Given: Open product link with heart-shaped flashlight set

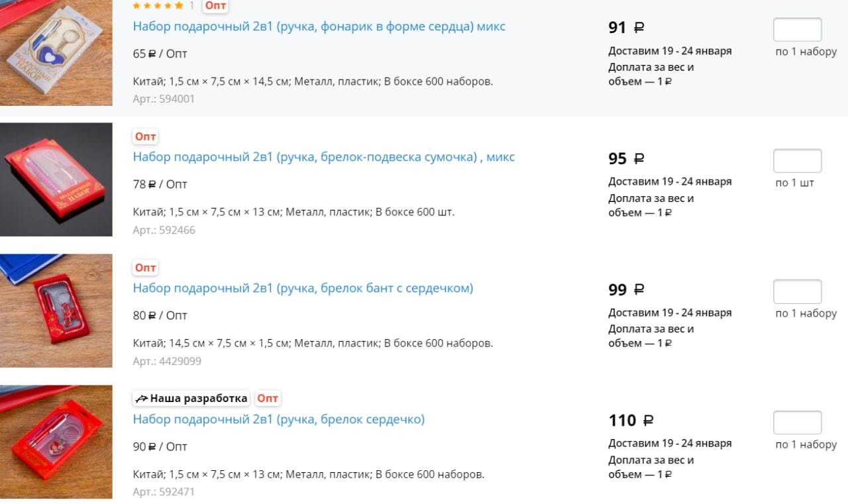Looking at the screenshot, I should [x=319, y=26].
